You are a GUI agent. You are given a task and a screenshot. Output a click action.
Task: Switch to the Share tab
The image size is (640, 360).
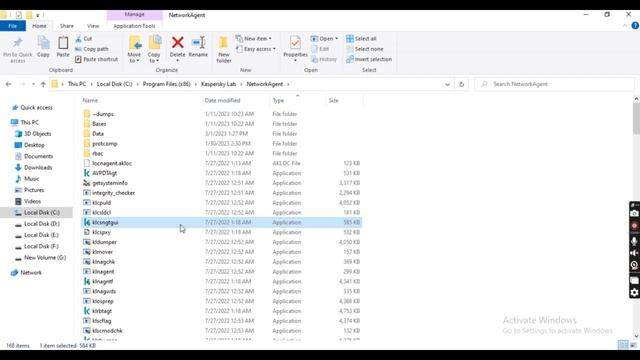tap(67, 26)
